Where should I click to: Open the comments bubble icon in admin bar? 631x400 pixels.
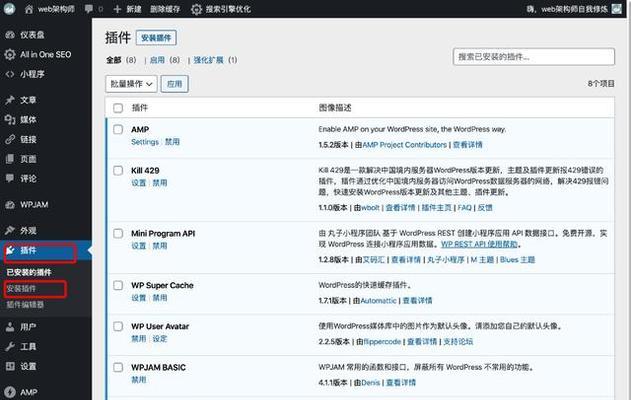[x=89, y=9]
